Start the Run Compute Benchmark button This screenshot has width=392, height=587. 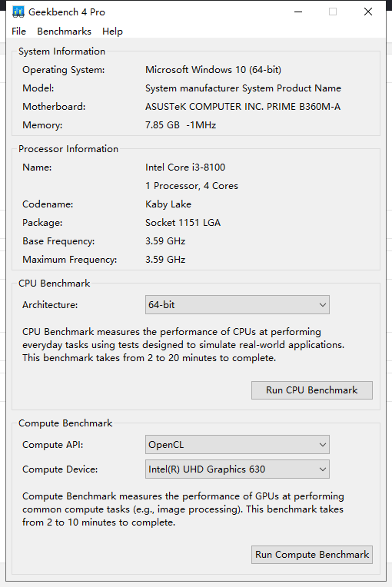click(312, 555)
